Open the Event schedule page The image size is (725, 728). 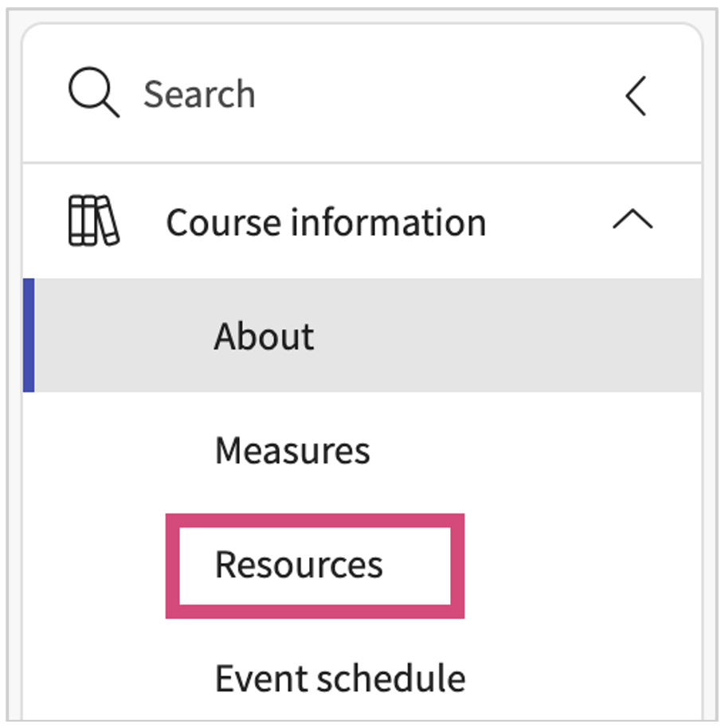[x=340, y=679]
